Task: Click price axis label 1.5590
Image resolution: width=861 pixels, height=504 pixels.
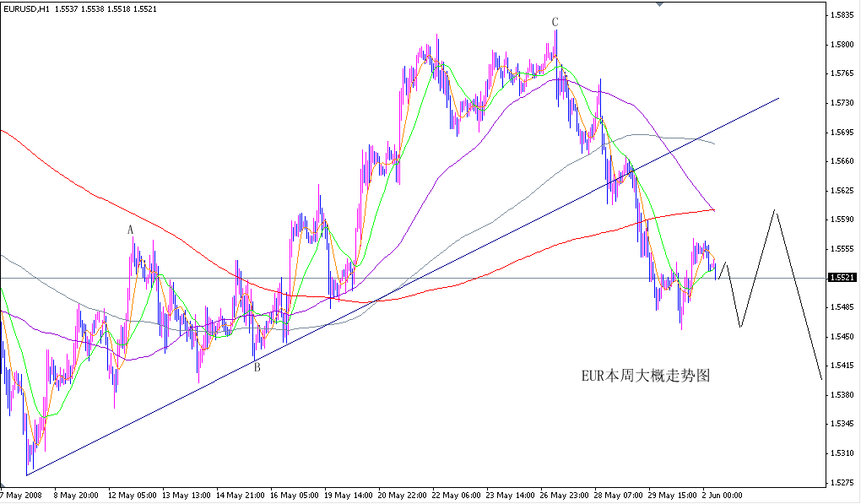Action: 842,219
